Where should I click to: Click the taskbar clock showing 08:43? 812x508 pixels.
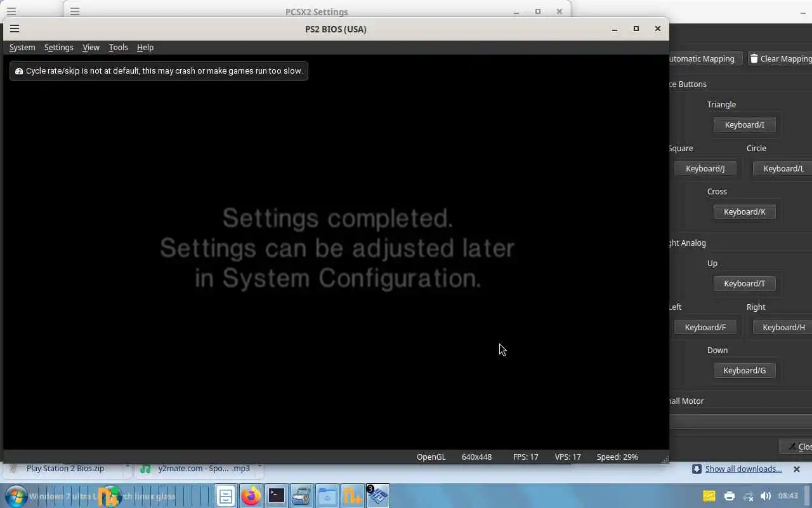[788, 496]
